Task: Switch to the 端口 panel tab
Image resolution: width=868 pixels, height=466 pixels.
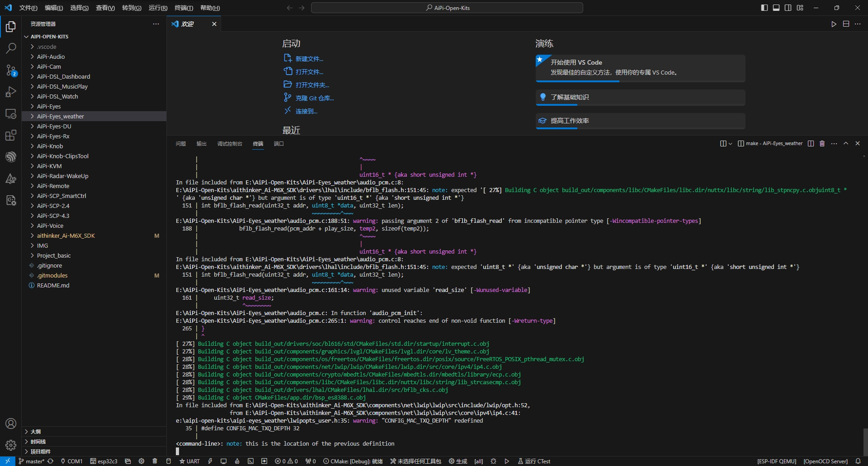Action: (279, 144)
